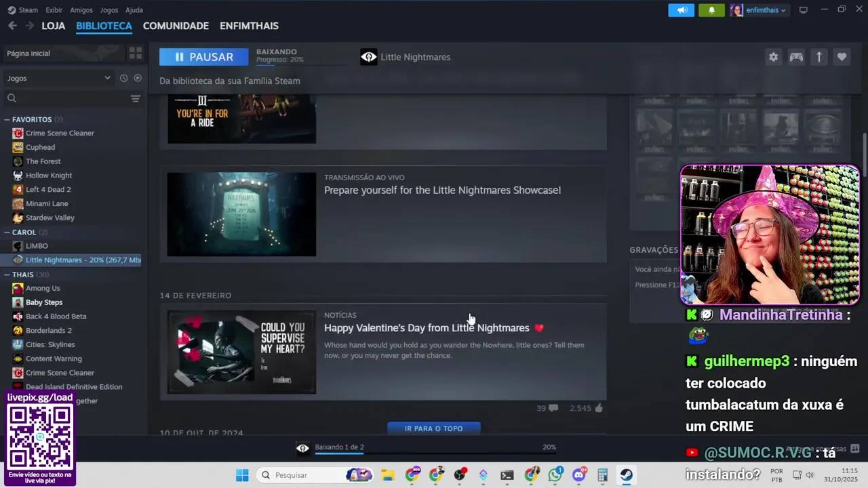Select Stardew Valley

[x=50, y=218]
